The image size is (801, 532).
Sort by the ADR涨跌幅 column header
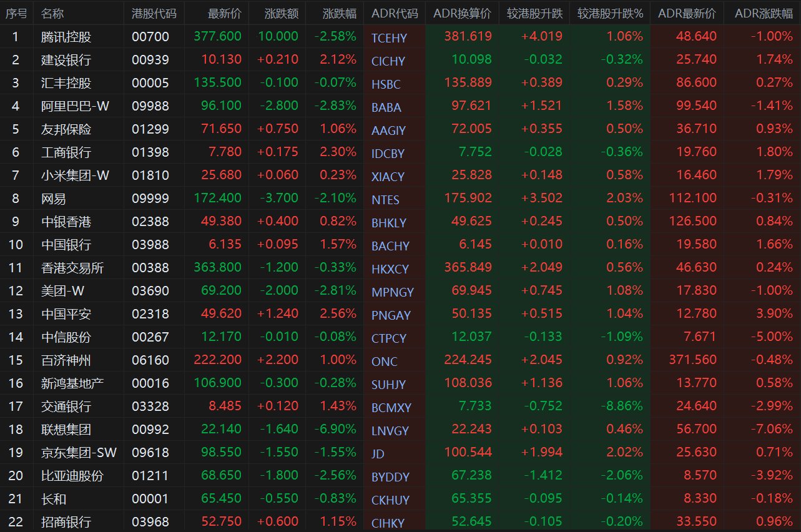tap(764, 13)
